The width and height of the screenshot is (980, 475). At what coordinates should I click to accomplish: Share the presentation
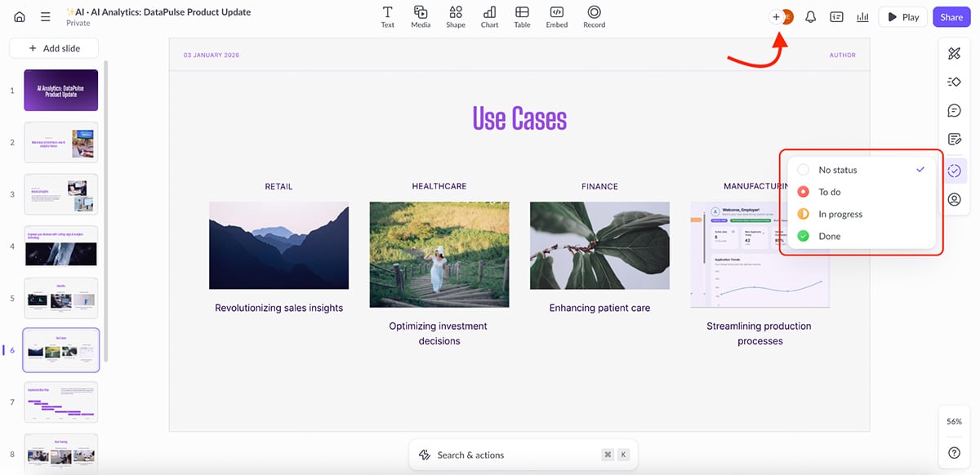tap(951, 16)
